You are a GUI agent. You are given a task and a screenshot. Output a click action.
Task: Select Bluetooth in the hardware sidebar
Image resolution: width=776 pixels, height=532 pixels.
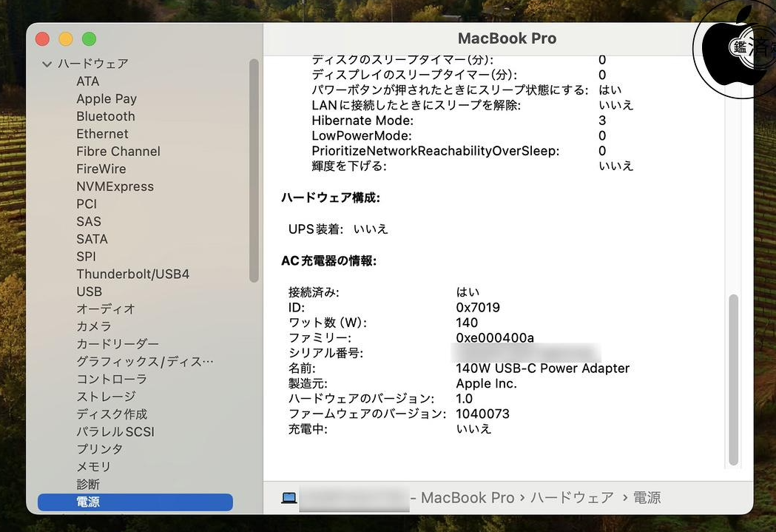(x=105, y=116)
